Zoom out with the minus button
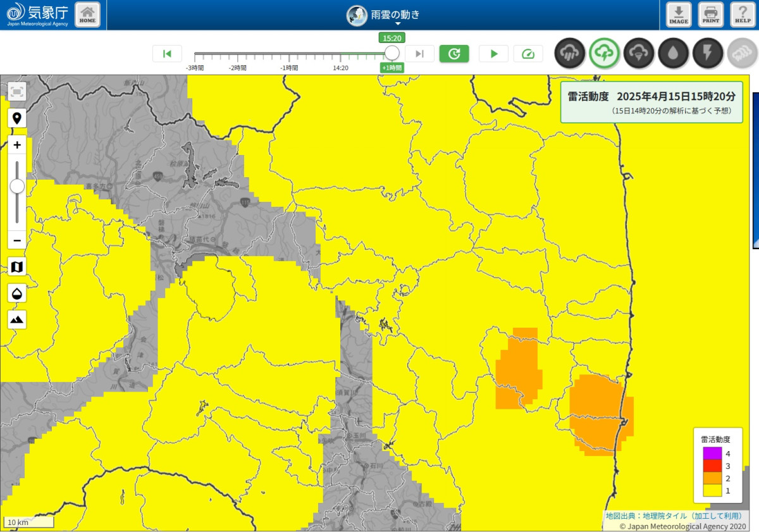Image resolution: width=759 pixels, height=532 pixels. click(x=17, y=240)
